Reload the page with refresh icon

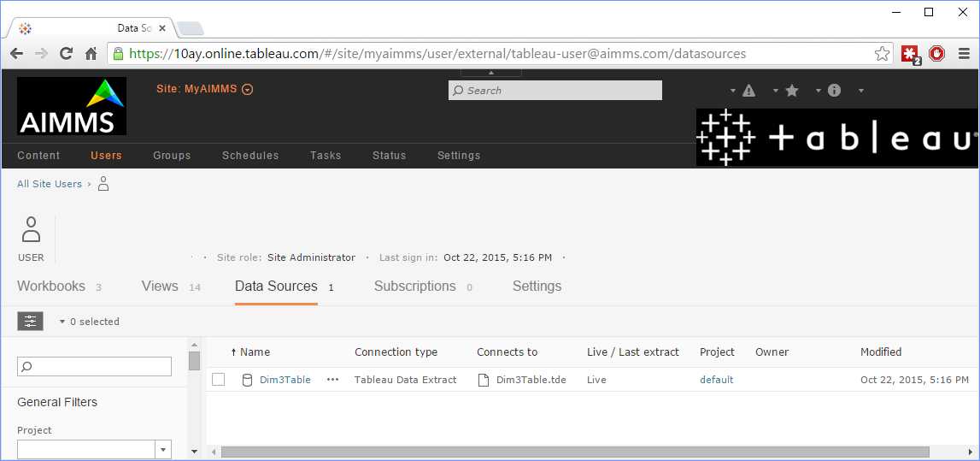coord(67,54)
